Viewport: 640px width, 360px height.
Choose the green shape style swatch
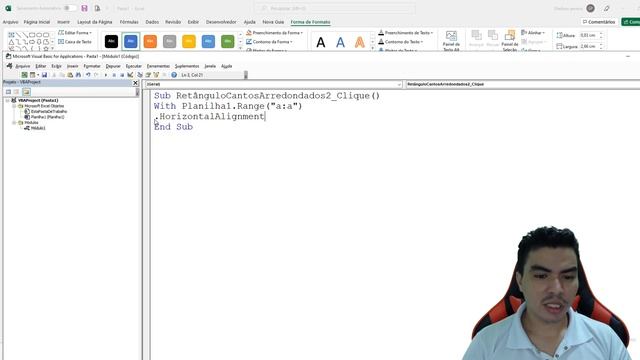point(228,41)
